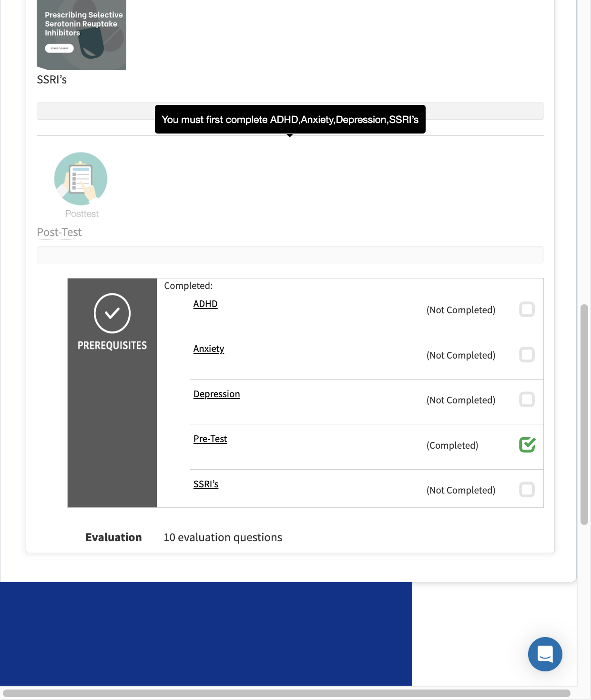Image resolution: width=591 pixels, height=700 pixels.
Task: Click the '(Not Completed)' status beside ADHD
Action: (x=461, y=310)
